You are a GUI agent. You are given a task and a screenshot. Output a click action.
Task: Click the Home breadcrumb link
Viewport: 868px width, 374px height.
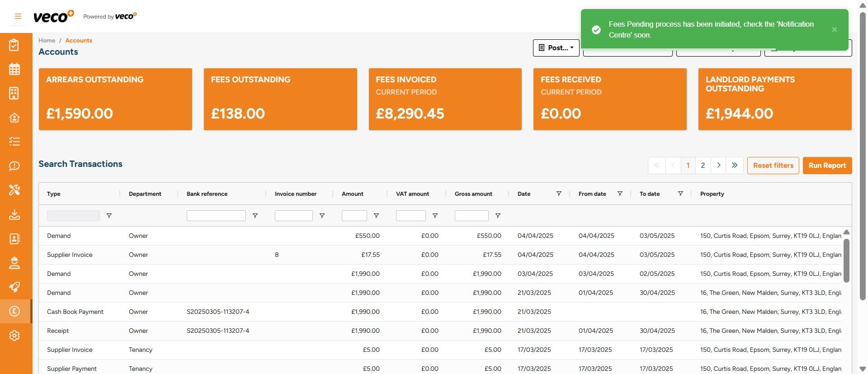[x=47, y=40]
